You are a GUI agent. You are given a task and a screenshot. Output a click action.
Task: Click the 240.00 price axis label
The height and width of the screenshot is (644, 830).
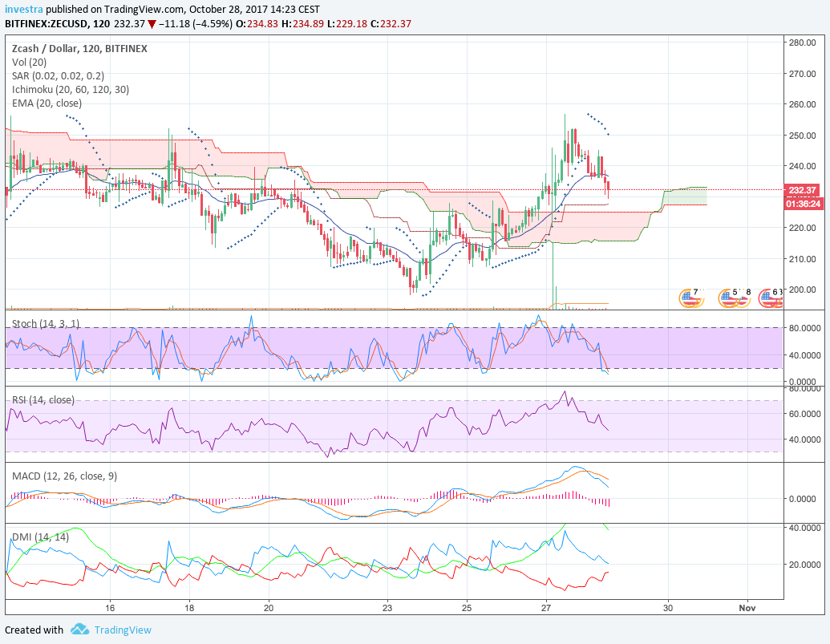click(x=802, y=166)
